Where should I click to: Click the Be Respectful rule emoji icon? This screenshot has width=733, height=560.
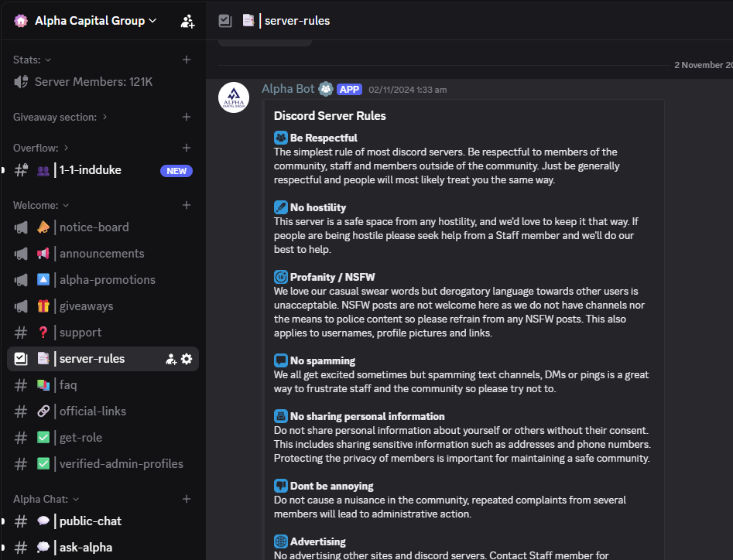[x=280, y=138]
